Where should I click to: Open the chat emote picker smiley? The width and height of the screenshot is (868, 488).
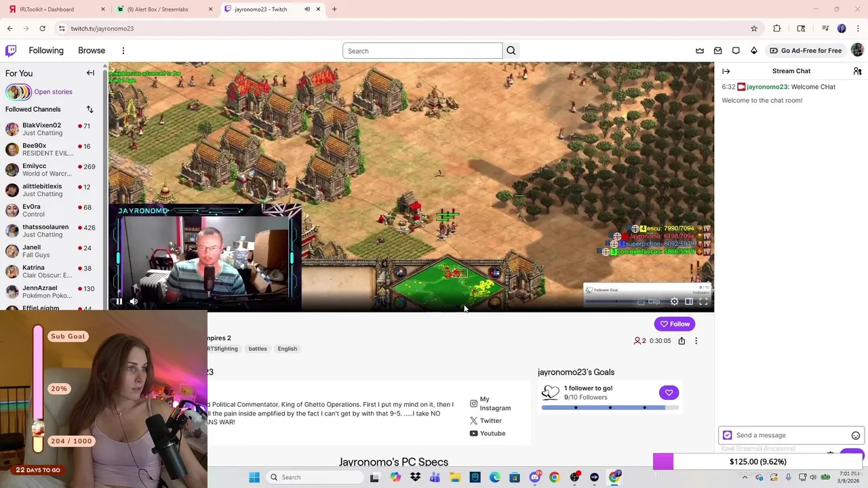point(856,435)
